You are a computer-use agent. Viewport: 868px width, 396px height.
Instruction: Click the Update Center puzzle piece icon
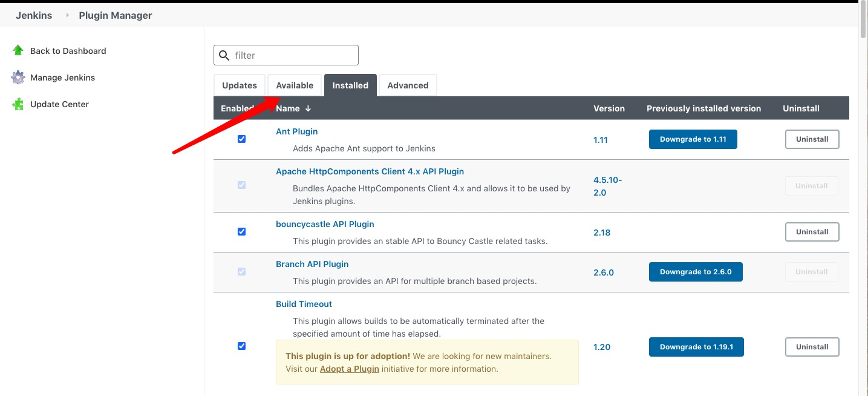[x=18, y=104]
